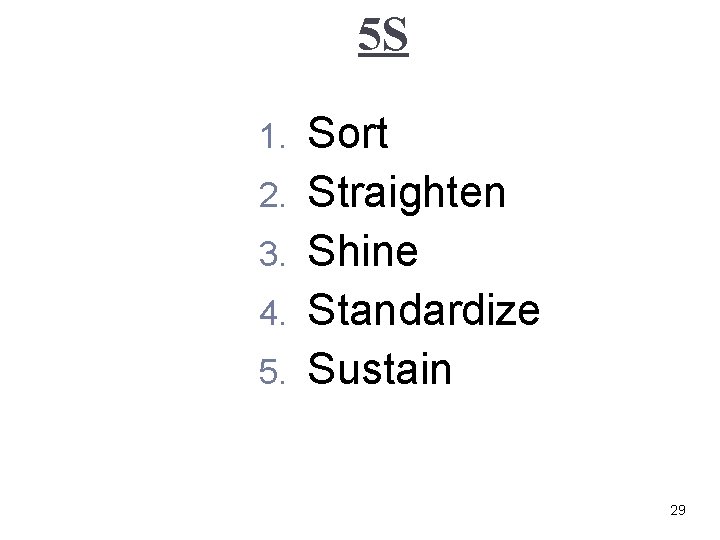Select the "Shine" list item
The width and height of the screenshot is (720, 540).
tap(363, 252)
